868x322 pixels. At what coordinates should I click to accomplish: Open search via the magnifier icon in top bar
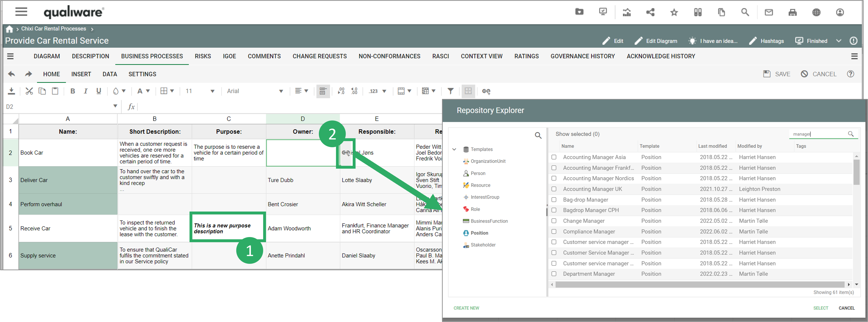(x=745, y=12)
